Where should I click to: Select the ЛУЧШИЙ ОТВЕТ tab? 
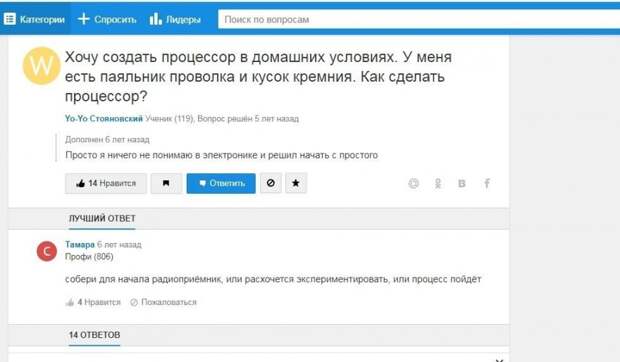(102, 219)
